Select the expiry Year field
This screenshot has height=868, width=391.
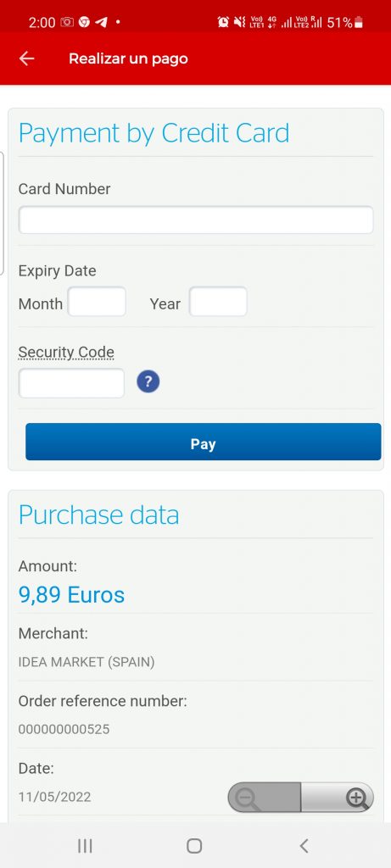click(218, 302)
